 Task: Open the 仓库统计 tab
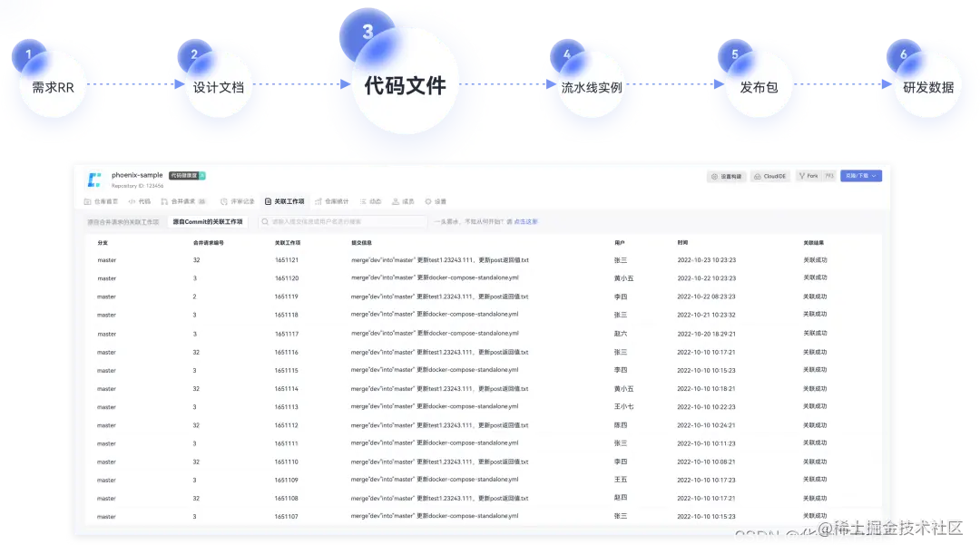(x=332, y=201)
